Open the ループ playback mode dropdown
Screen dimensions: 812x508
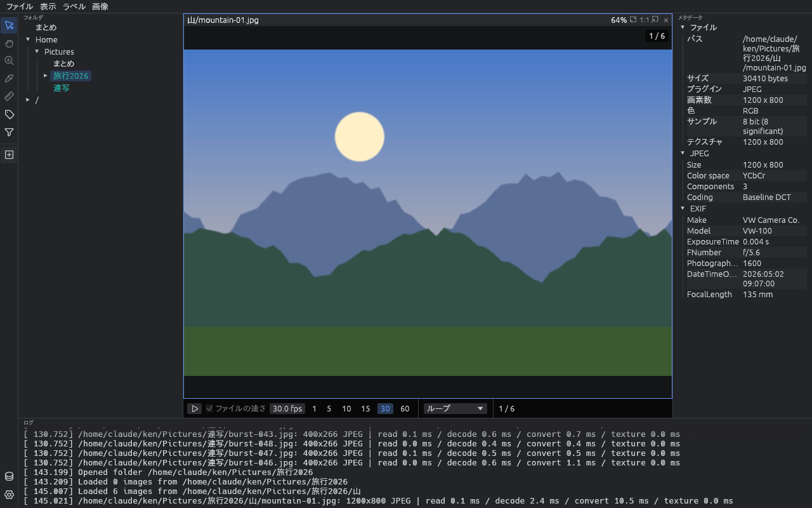click(455, 409)
